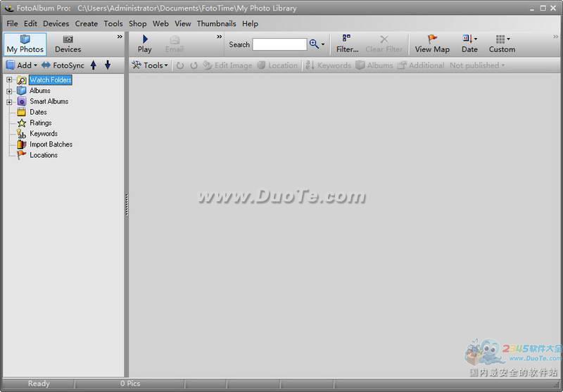Open the File menu
The image size is (563, 392).
click(x=12, y=24)
